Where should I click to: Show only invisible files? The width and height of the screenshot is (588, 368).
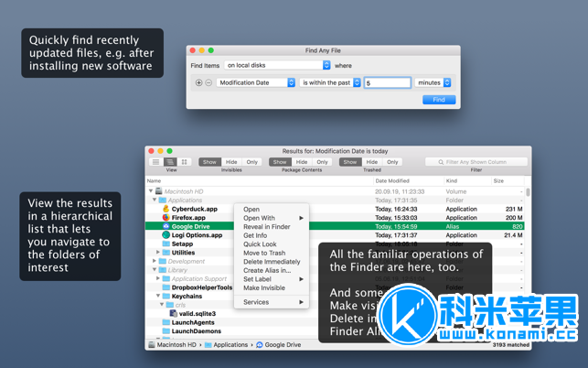click(252, 162)
